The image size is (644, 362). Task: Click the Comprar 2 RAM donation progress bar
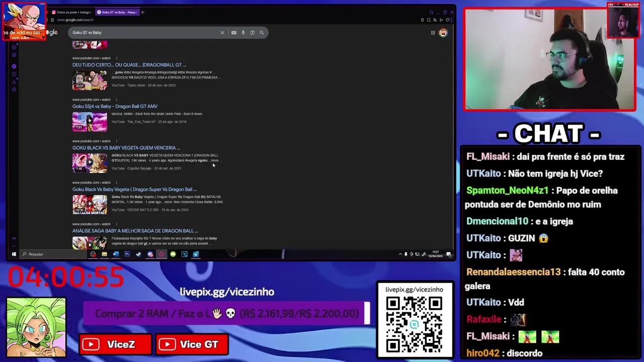click(x=226, y=313)
